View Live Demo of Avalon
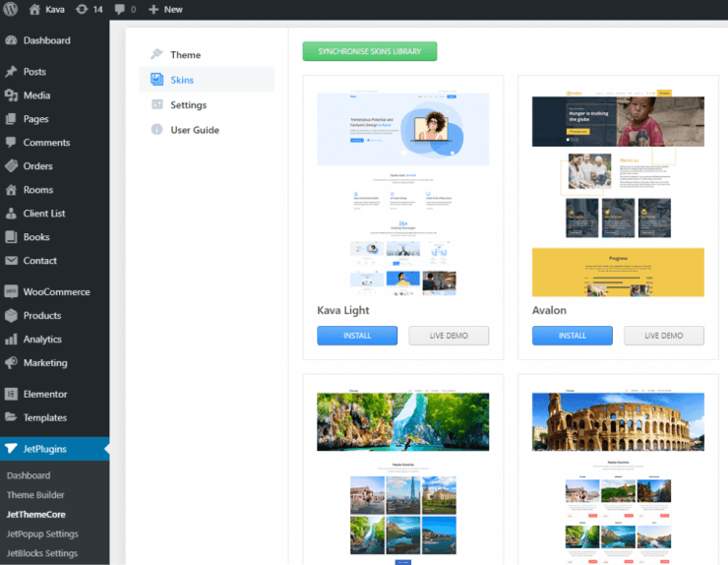The image size is (728, 565). tap(663, 336)
